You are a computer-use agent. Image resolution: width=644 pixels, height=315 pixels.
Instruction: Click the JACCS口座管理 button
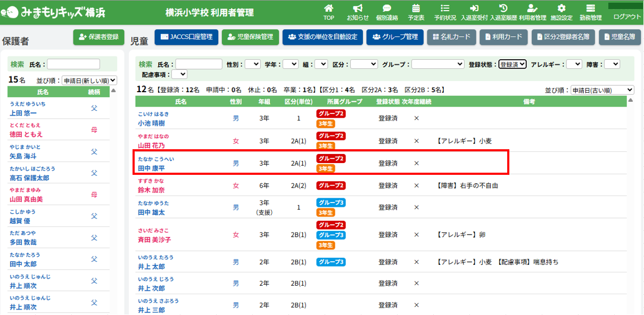[x=186, y=37]
